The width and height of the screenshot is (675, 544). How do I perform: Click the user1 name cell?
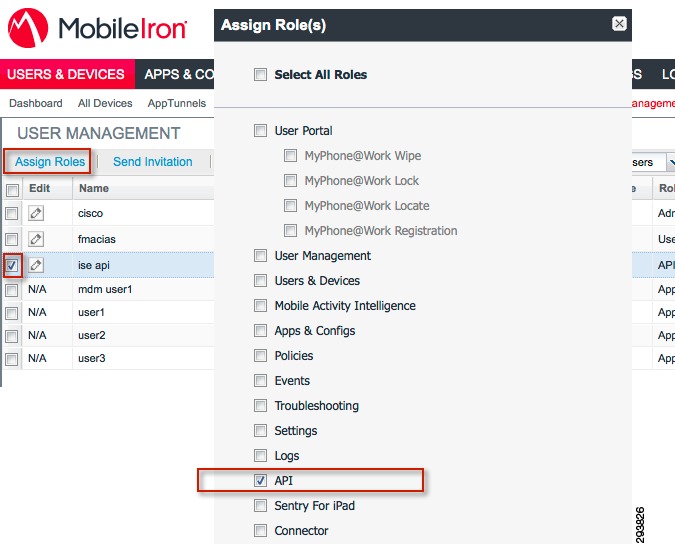point(91,312)
